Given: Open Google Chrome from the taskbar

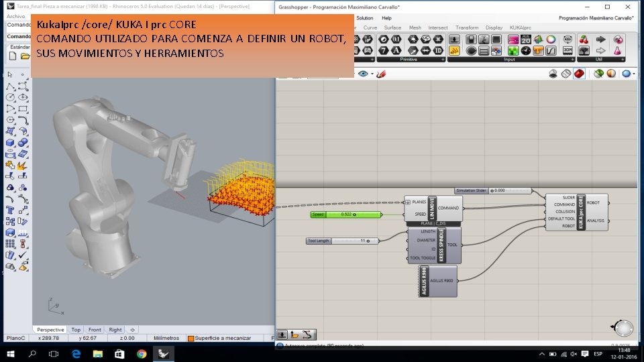Looking at the screenshot, I should (x=142, y=354).
